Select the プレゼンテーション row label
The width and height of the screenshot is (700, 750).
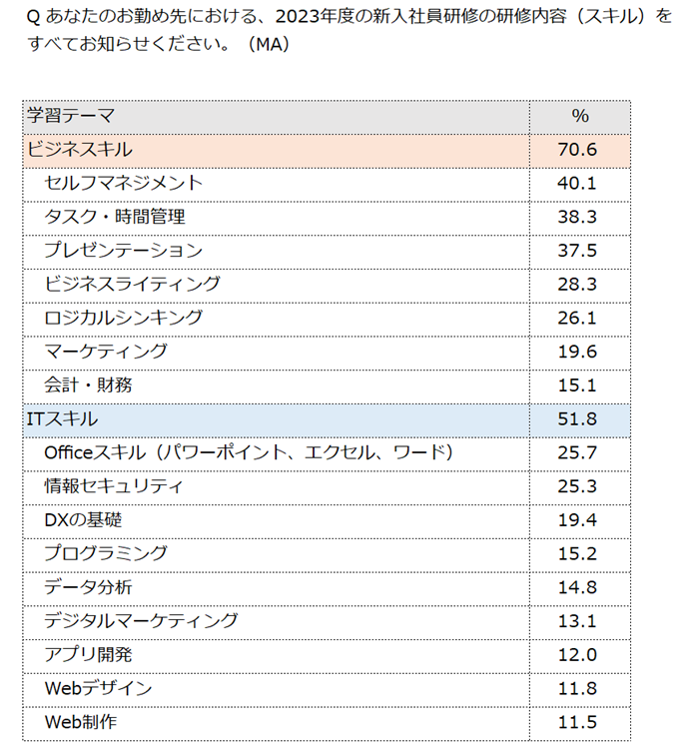click(x=124, y=251)
